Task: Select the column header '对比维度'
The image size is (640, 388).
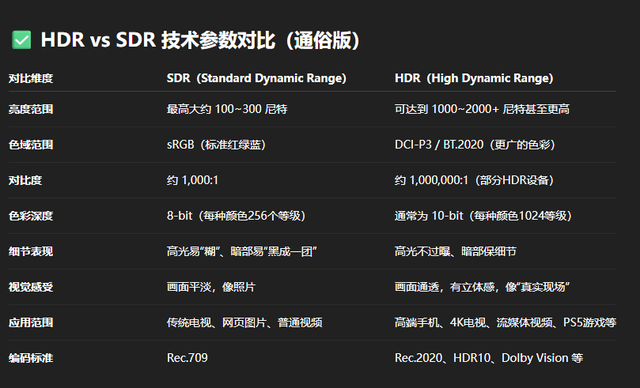Action: tap(31, 78)
